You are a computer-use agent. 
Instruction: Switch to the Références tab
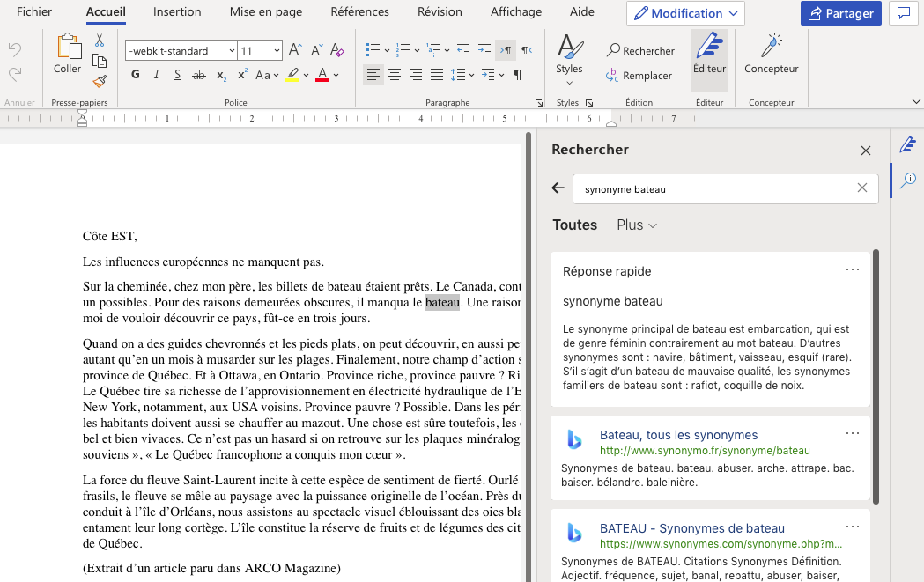click(x=359, y=11)
